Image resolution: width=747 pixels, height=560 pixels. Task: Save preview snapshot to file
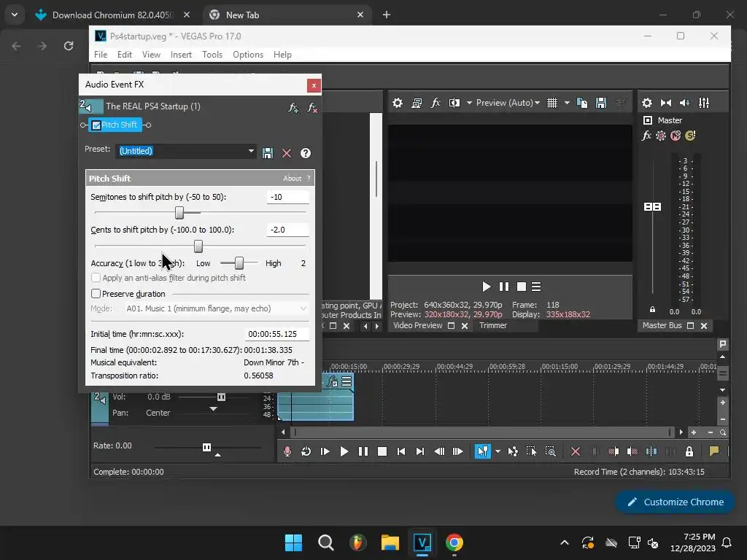[601, 103]
